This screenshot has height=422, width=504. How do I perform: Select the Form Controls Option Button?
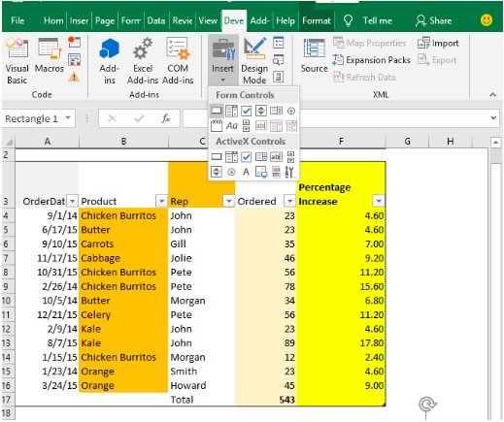click(x=291, y=111)
